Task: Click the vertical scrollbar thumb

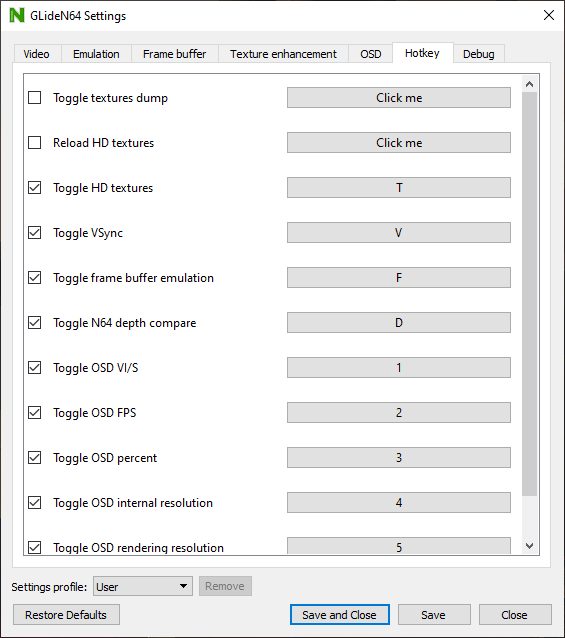Action: [x=529, y=294]
